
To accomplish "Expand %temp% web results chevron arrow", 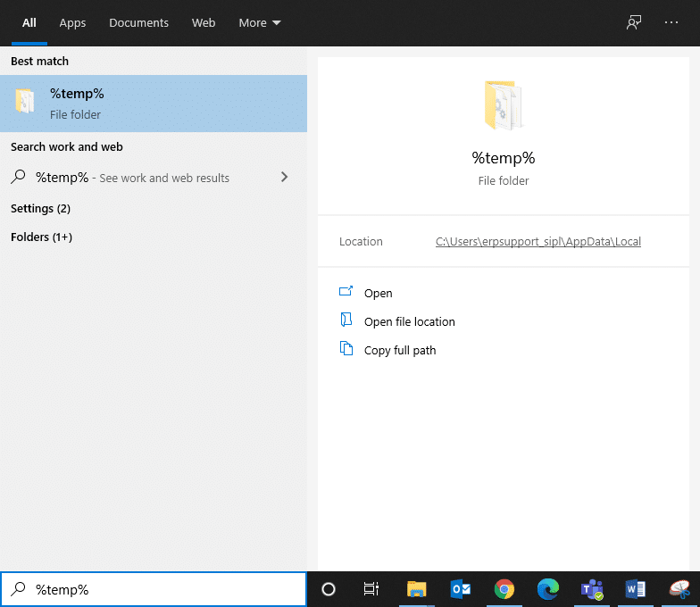I will [284, 178].
